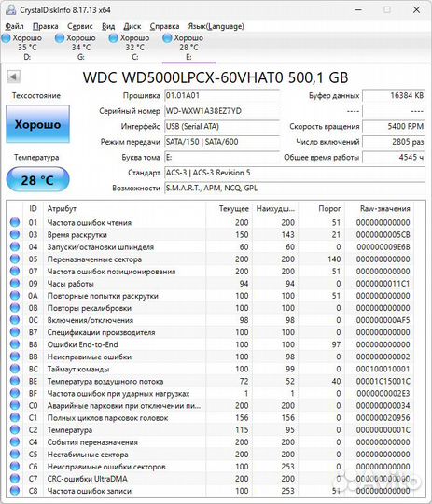This screenshot has width=432, height=504.
Task: Click status icon for C4 События переназначения
Action: coord(15,442)
